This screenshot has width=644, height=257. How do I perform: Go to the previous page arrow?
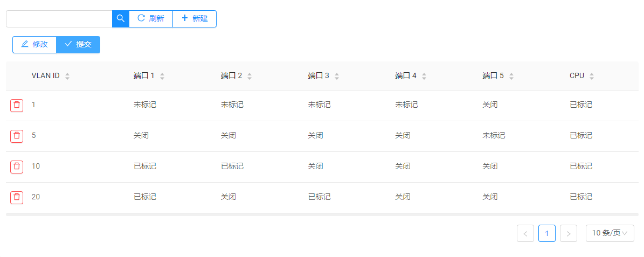click(x=525, y=233)
